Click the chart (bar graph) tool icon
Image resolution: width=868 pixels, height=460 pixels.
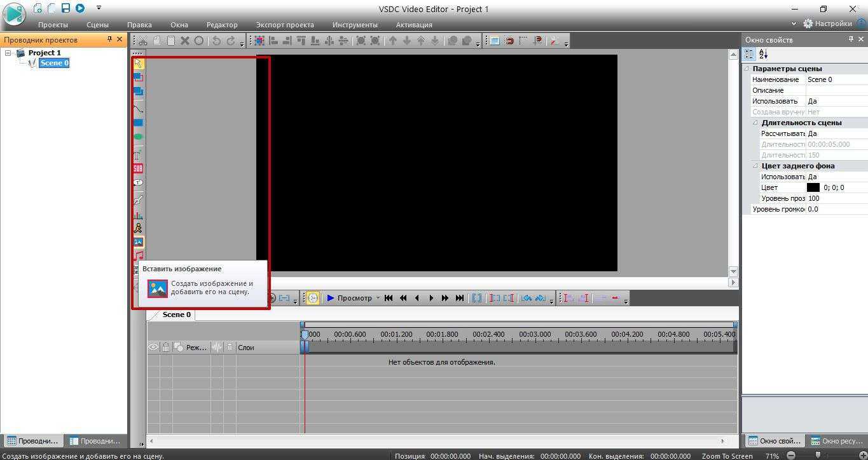click(138, 215)
